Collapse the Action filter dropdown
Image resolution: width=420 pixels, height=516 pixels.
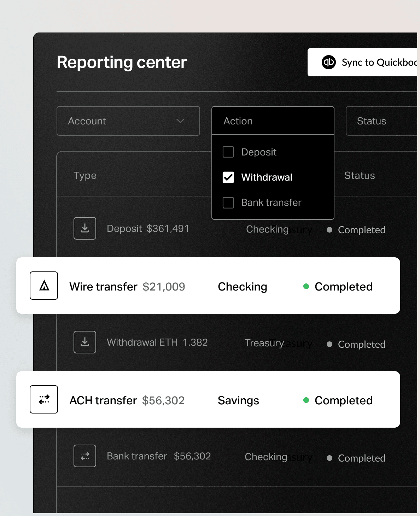point(273,121)
